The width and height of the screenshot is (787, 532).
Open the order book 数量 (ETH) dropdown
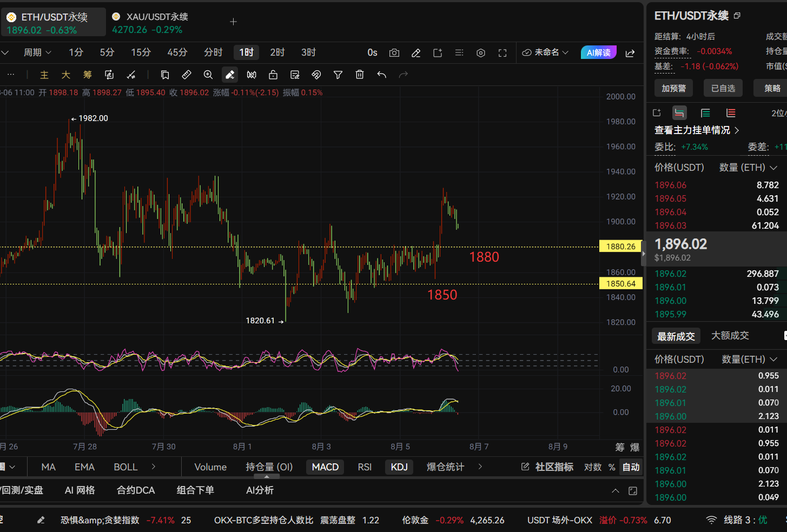748,168
